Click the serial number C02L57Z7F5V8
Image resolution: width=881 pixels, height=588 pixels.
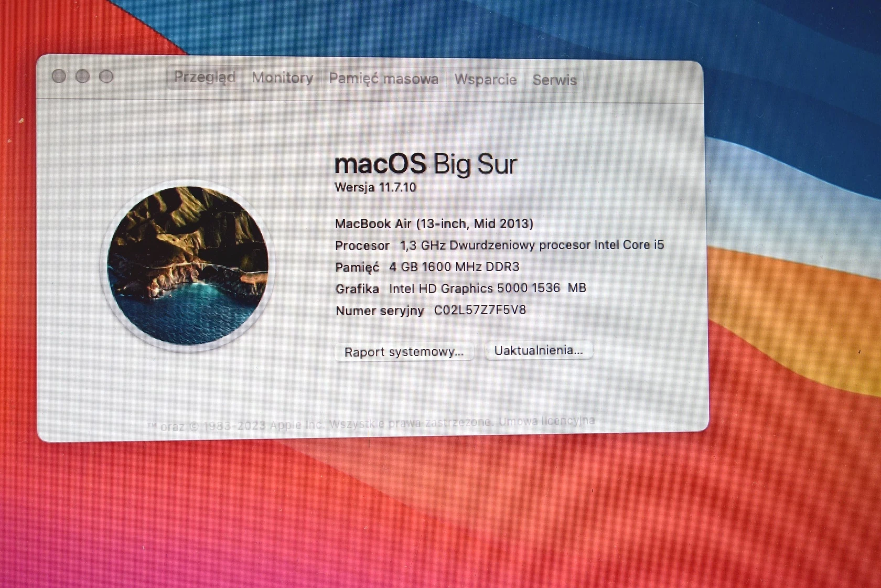click(x=479, y=310)
